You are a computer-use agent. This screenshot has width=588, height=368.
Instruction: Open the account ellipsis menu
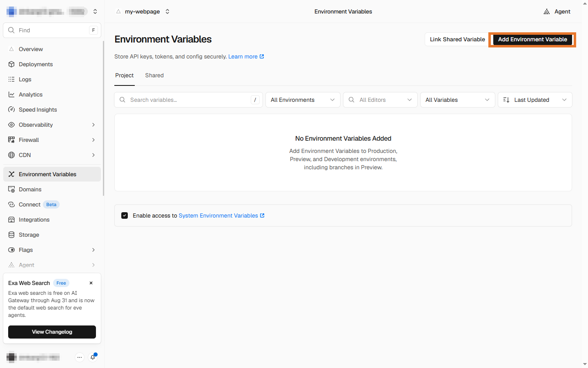80,357
